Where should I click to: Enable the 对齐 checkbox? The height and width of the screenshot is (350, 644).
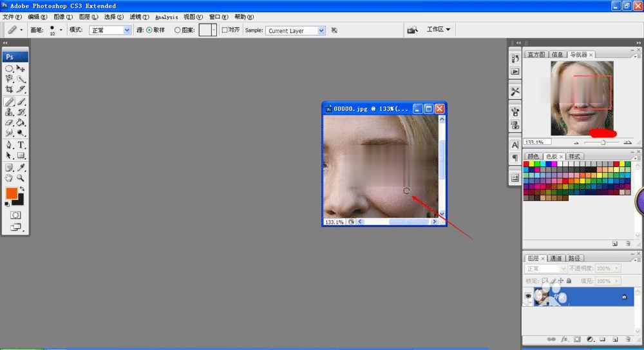coord(224,30)
